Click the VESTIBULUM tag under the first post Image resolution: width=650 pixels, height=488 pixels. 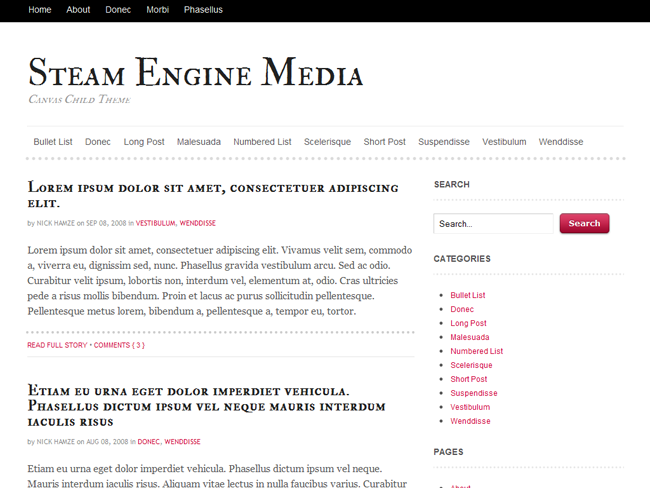[155, 223]
